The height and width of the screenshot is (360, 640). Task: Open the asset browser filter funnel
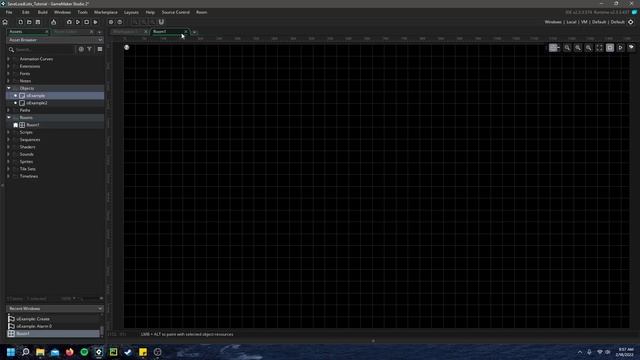[x=89, y=49]
